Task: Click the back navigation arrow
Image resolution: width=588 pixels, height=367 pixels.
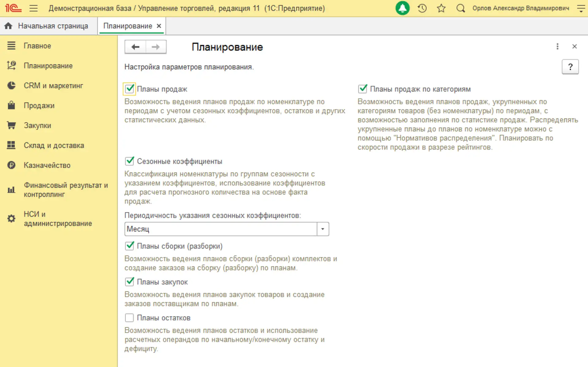Action: [135, 47]
